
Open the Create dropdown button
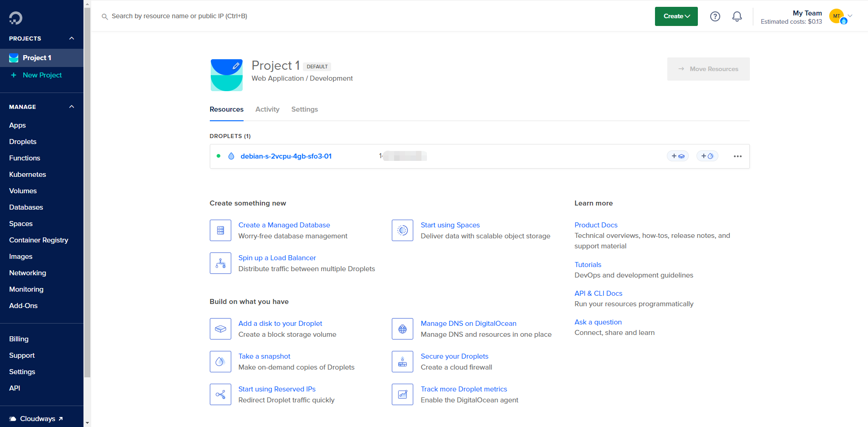coord(676,16)
